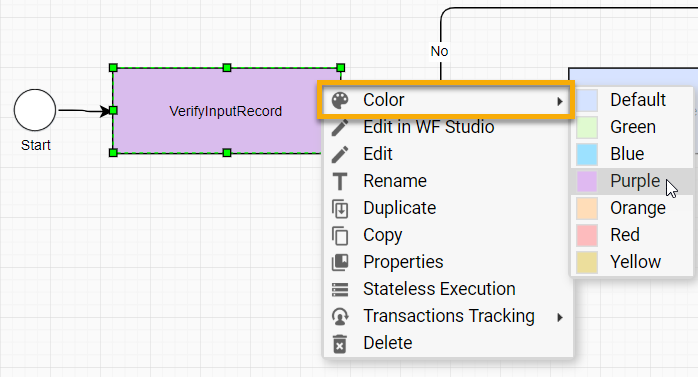This screenshot has height=377, width=698.
Task: Pick the Orange color swatch
Action: tap(587, 208)
